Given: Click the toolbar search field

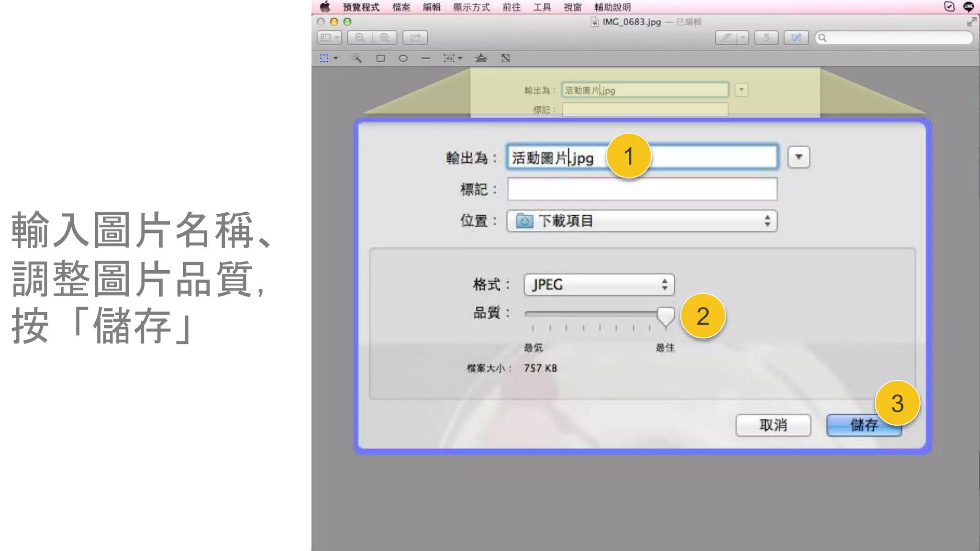Looking at the screenshot, I should [895, 37].
